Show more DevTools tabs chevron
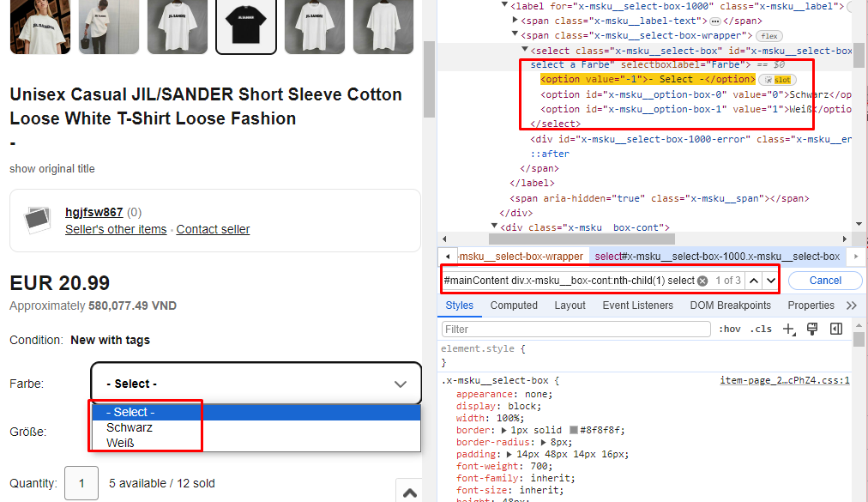The image size is (868, 502). (851, 305)
